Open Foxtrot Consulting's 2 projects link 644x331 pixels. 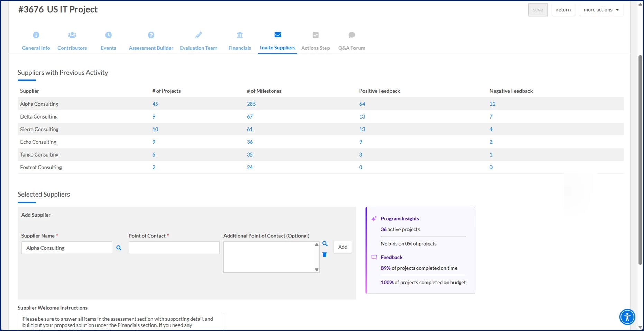pos(154,167)
